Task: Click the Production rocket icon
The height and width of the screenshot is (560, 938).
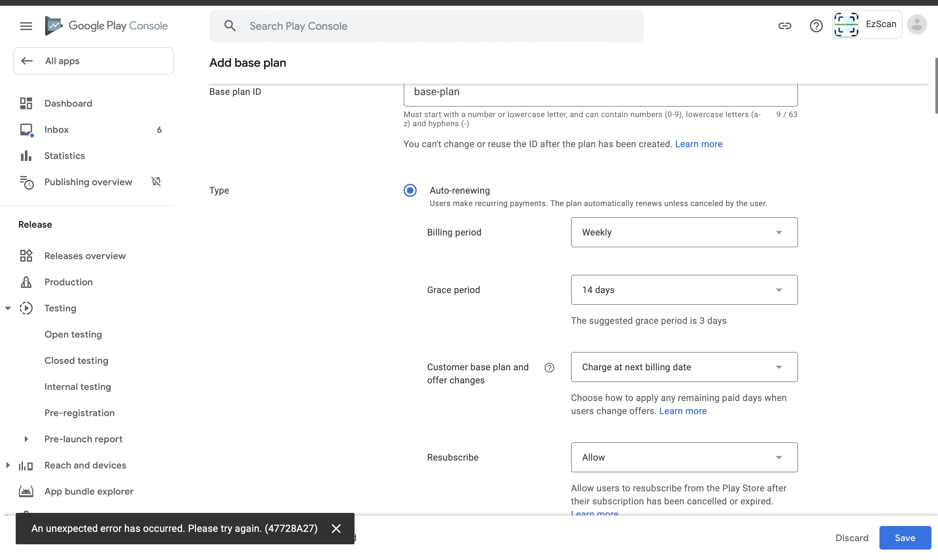Action: [26, 282]
